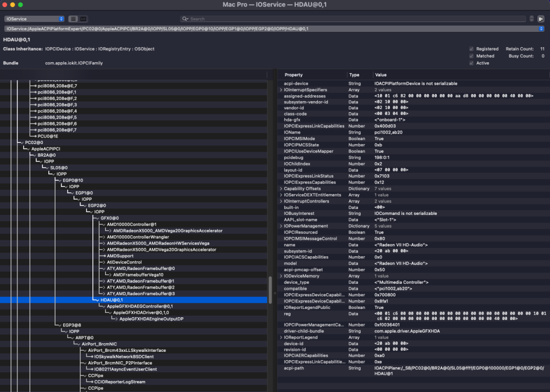Click the acpi-path property row
Image resolution: width=550 pixels, height=392 pixels.
click(x=413, y=371)
